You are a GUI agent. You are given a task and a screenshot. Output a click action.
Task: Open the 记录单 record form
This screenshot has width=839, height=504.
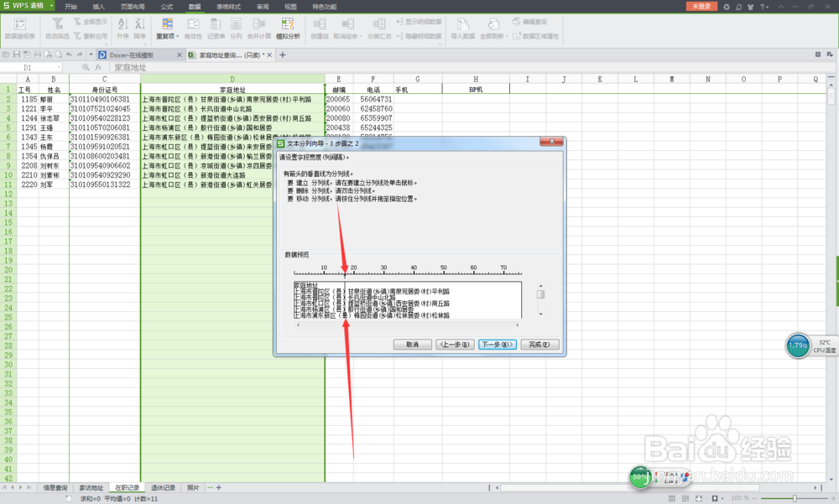(216, 29)
